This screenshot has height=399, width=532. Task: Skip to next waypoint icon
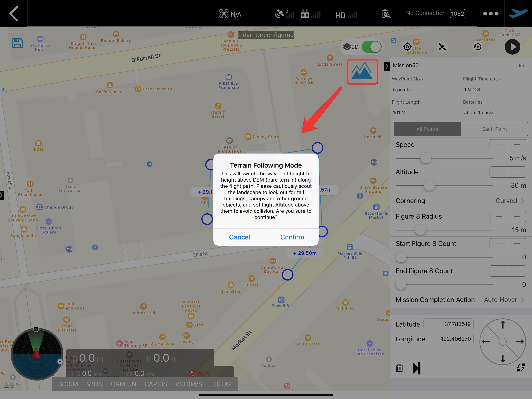pos(417,368)
